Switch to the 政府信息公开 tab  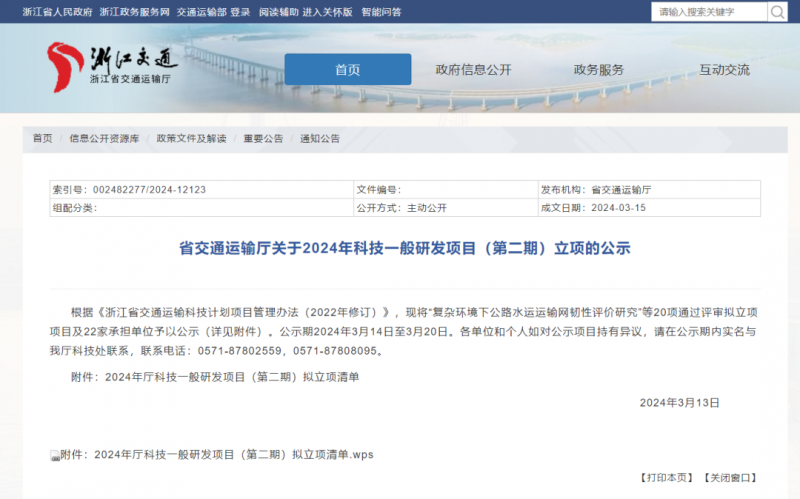click(x=473, y=70)
